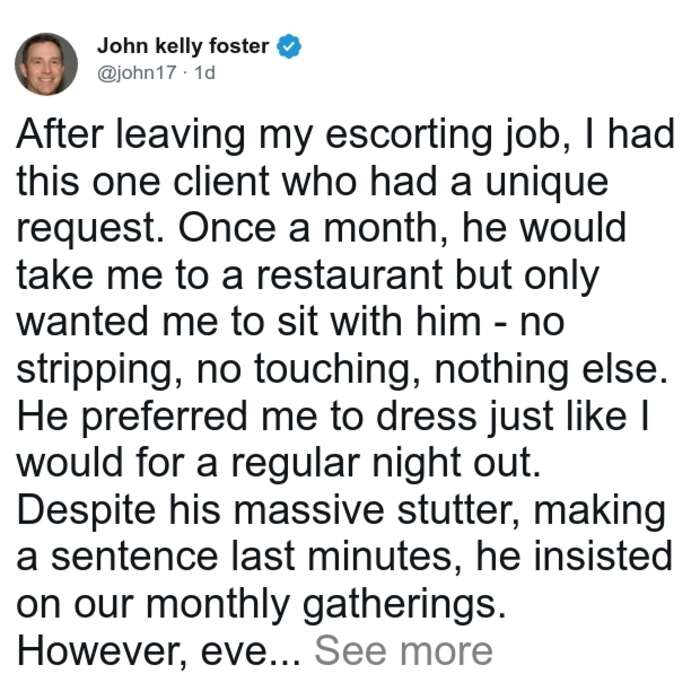Image resolution: width=700 pixels, height=700 pixels.
Task: Select the word "stutter" in the post
Action: [x=458, y=511]
